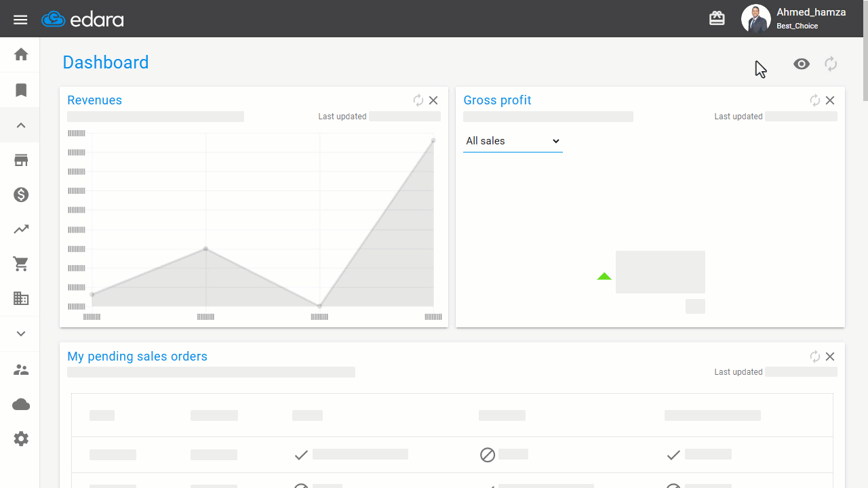This screenshot has width=868, height=488.
Task: Refresh the Gross profit widget
Action: (x=815, y=100)
